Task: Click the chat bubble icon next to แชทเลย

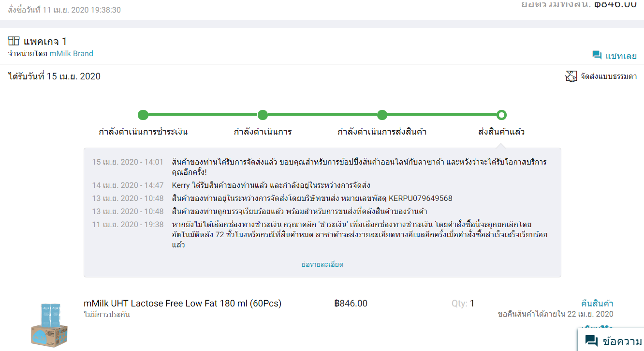Action: (597, 56)
